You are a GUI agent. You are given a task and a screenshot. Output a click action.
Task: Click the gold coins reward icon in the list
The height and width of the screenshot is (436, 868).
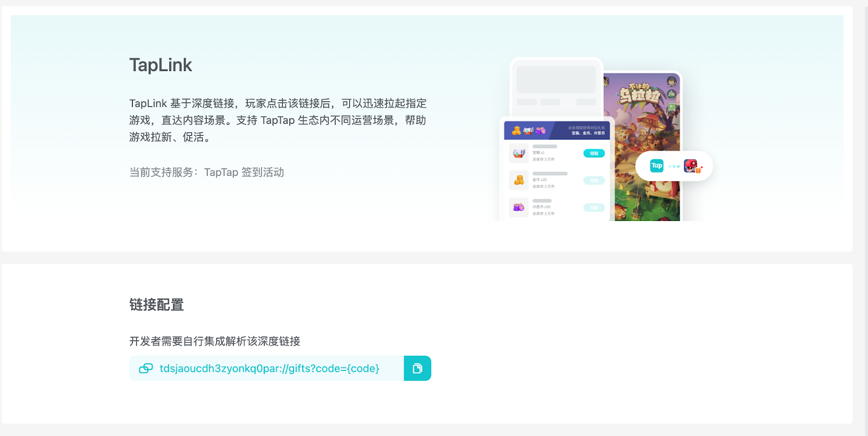coord(519,180)
